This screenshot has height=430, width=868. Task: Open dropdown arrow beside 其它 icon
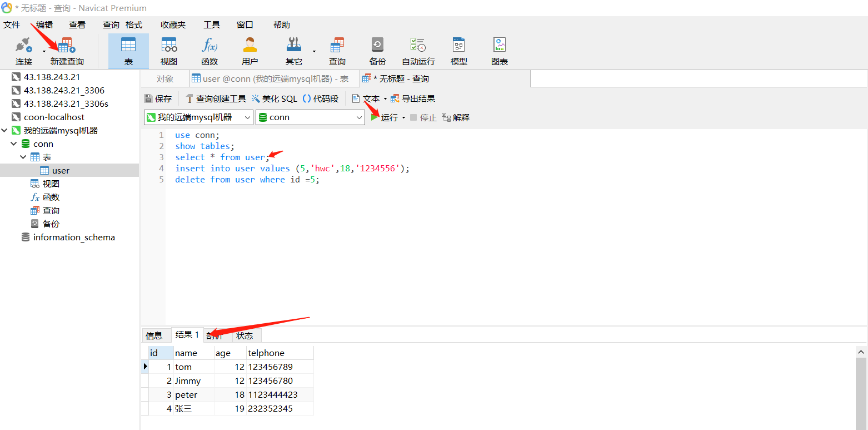tap(314, 52)
